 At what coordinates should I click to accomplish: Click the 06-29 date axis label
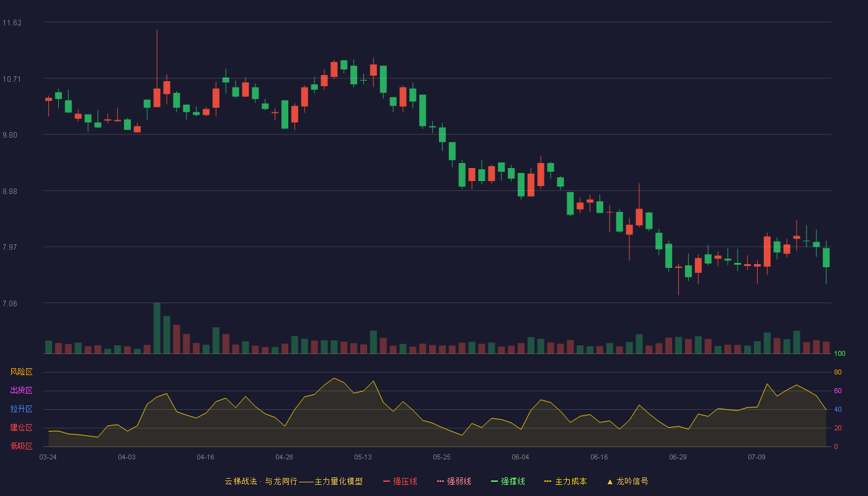[x=678, y=457]
